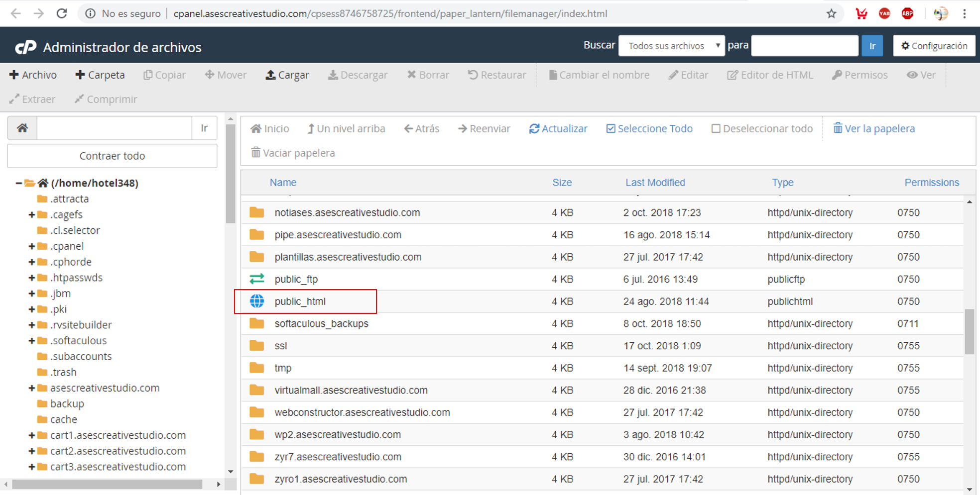This screenshot has height=495, width=980.
Task: Click the home icon in the path bar
Action: (x=22, y=128)
